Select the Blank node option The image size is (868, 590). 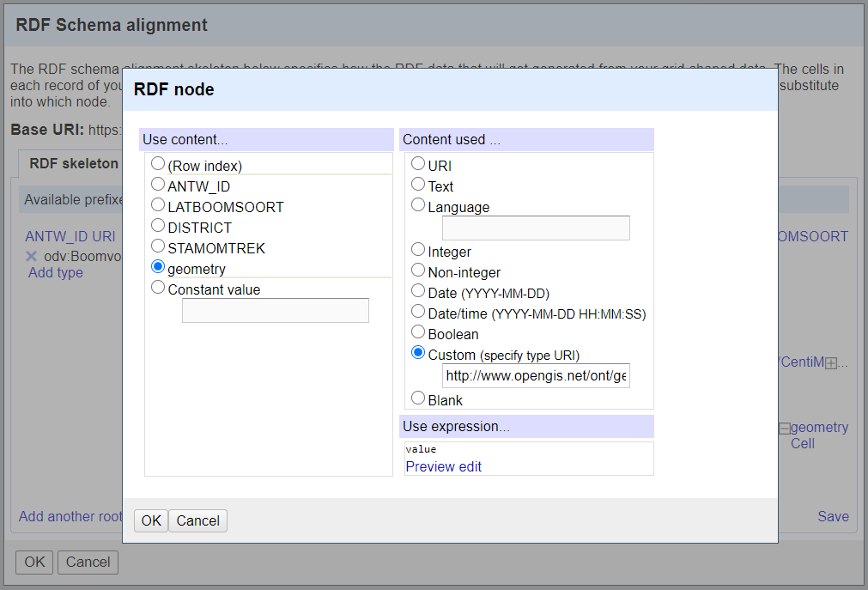coord(418,398)
